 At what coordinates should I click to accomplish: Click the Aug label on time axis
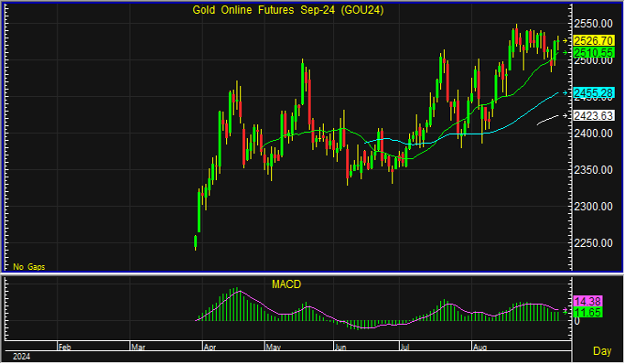(480, 348)
